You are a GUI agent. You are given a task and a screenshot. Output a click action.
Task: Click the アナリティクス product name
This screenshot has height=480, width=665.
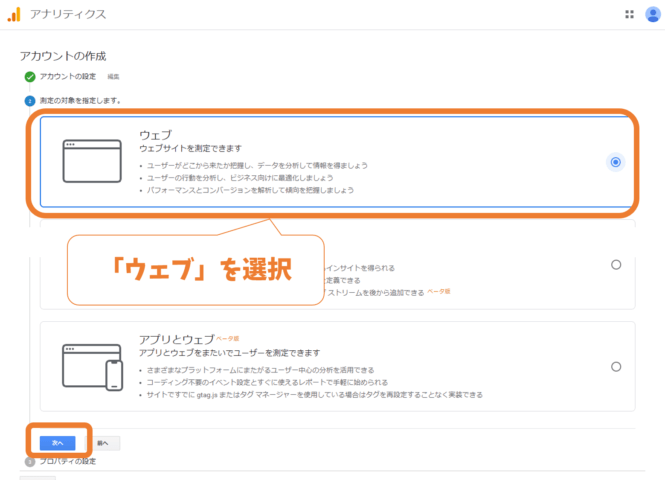pyautogui.click(x=68, y=14)
